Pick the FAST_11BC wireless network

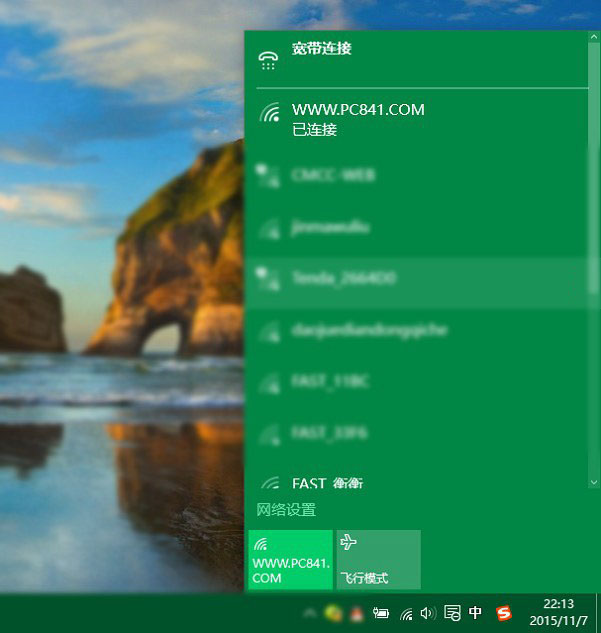[416, 381]
